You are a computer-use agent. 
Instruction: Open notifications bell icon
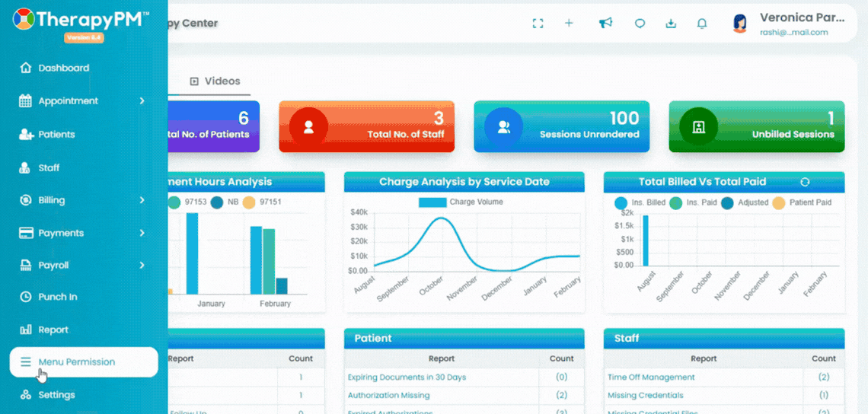point(702,24)
